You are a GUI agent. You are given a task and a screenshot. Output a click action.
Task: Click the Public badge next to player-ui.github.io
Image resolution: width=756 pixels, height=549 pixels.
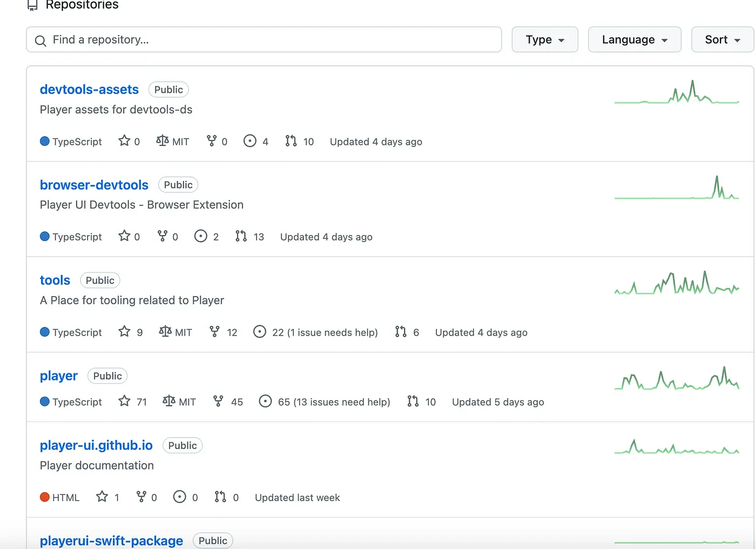click(x=183, y=445)
